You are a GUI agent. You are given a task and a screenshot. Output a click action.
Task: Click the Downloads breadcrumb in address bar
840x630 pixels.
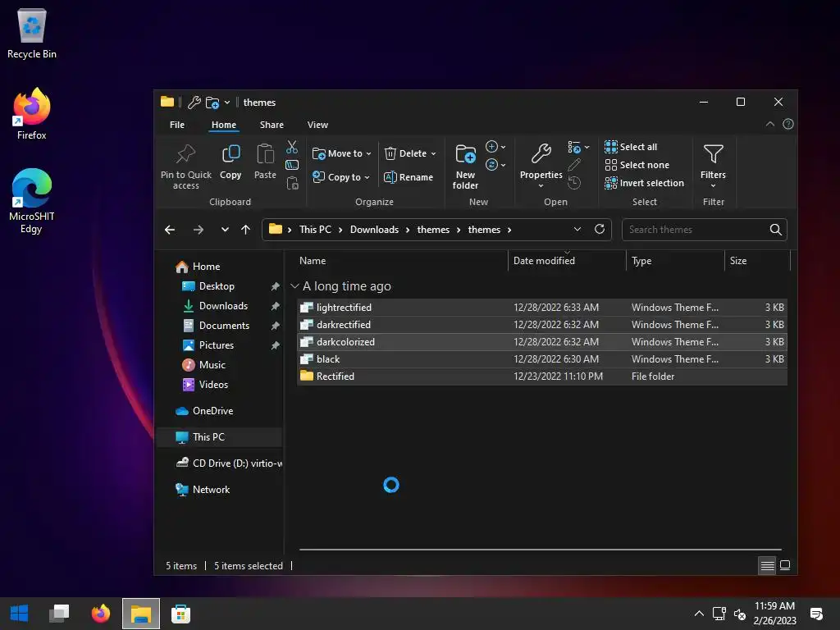click(374, 230)
